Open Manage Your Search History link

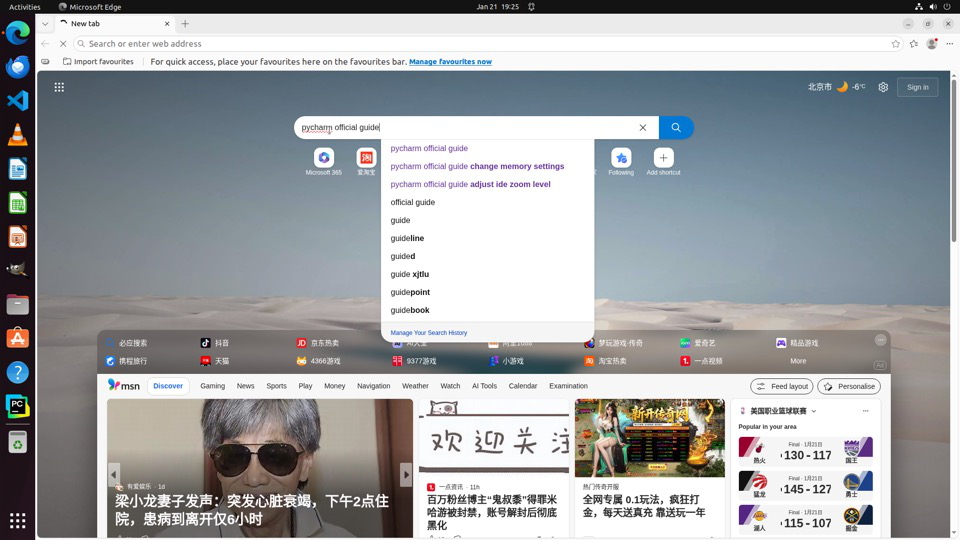(x=429, y=333)
